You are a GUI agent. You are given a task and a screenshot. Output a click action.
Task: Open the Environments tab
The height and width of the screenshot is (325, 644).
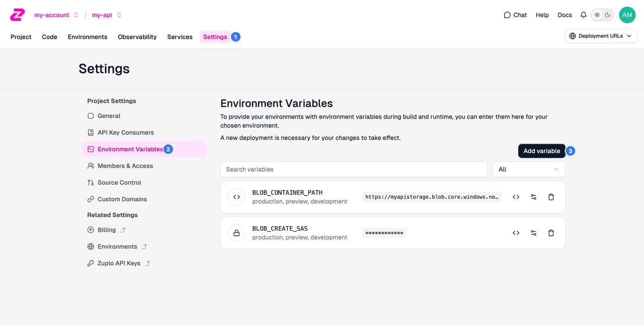point(88,37)
